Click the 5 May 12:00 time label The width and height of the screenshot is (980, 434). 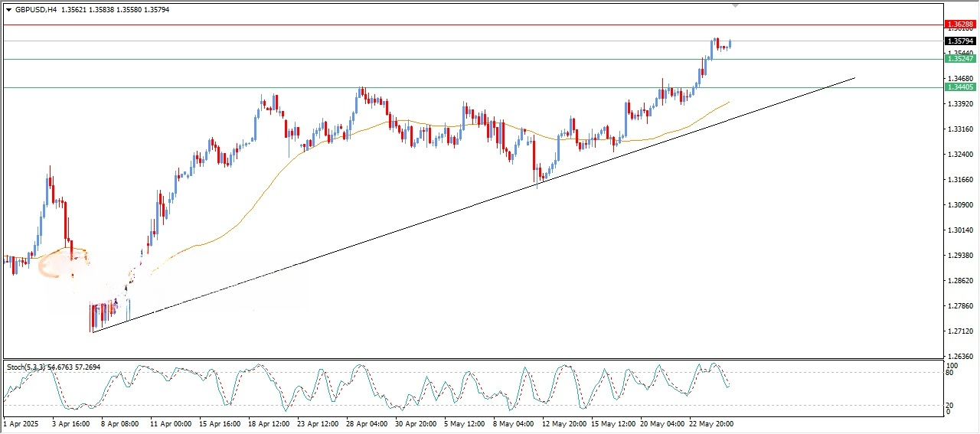pos(465,423)
